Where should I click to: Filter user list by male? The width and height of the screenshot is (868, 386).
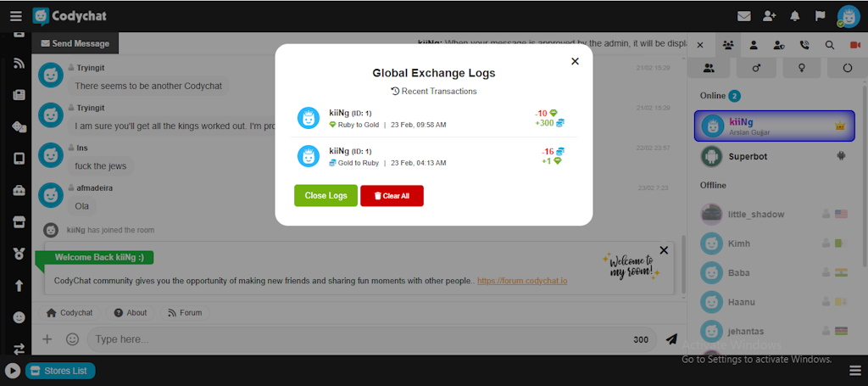pyautogui.click(x=755, y=68)
